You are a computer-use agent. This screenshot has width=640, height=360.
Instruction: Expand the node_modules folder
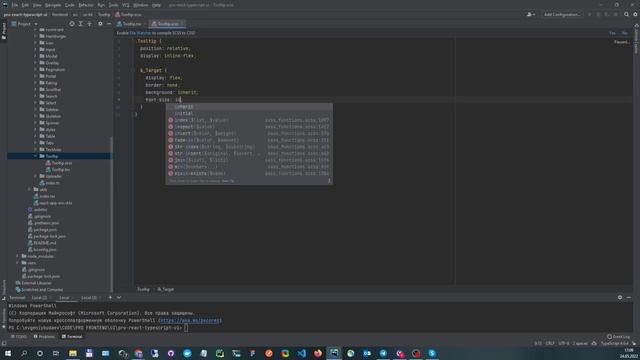[18, 256]
